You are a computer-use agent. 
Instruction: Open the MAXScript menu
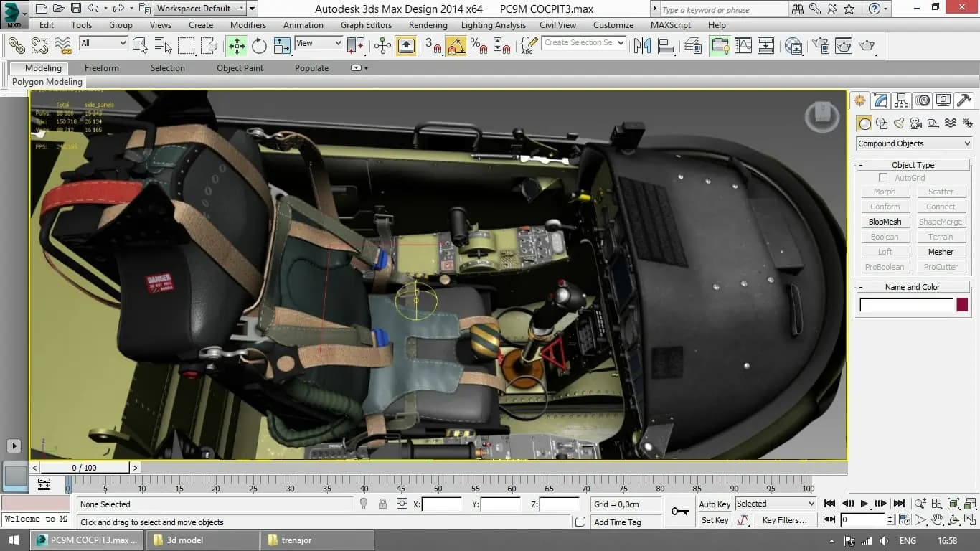click(671, 24)
